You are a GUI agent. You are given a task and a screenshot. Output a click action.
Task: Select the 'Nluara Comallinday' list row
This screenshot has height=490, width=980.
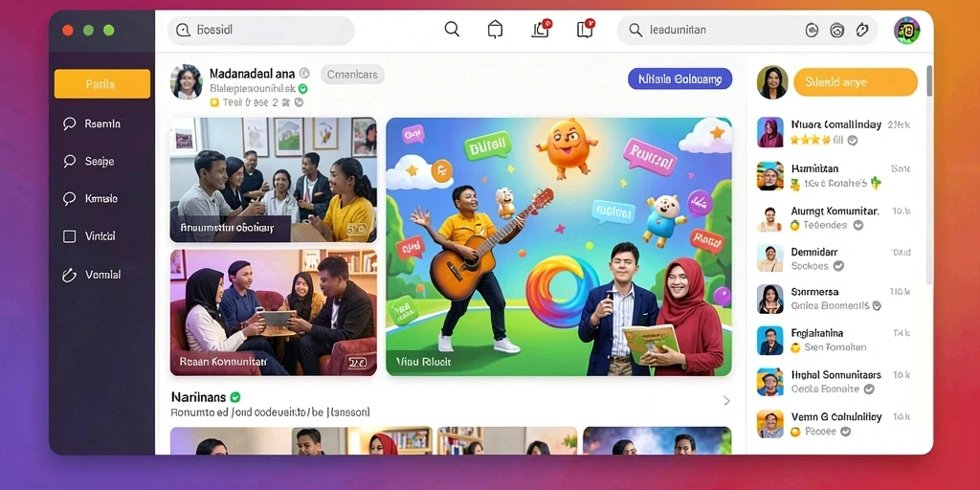click(835, 132)
